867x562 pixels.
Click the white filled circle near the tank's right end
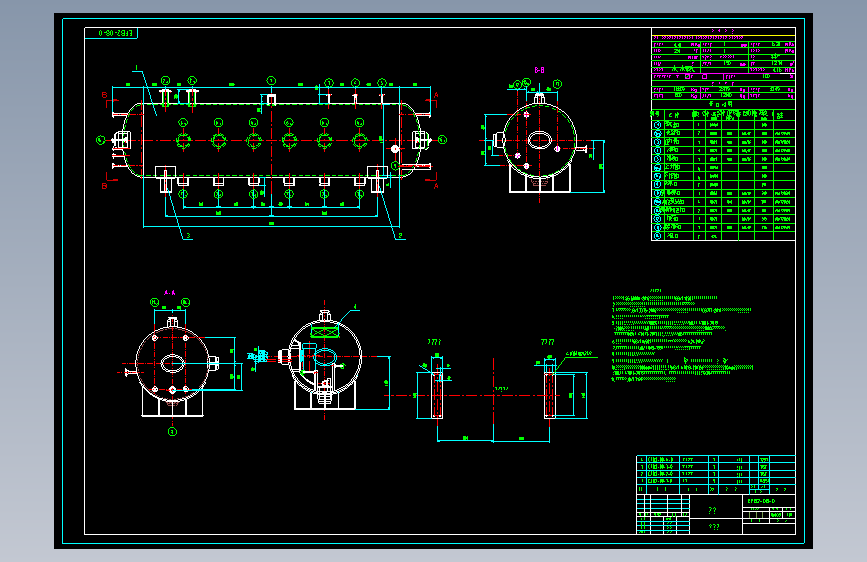click(x=395, y=149)
